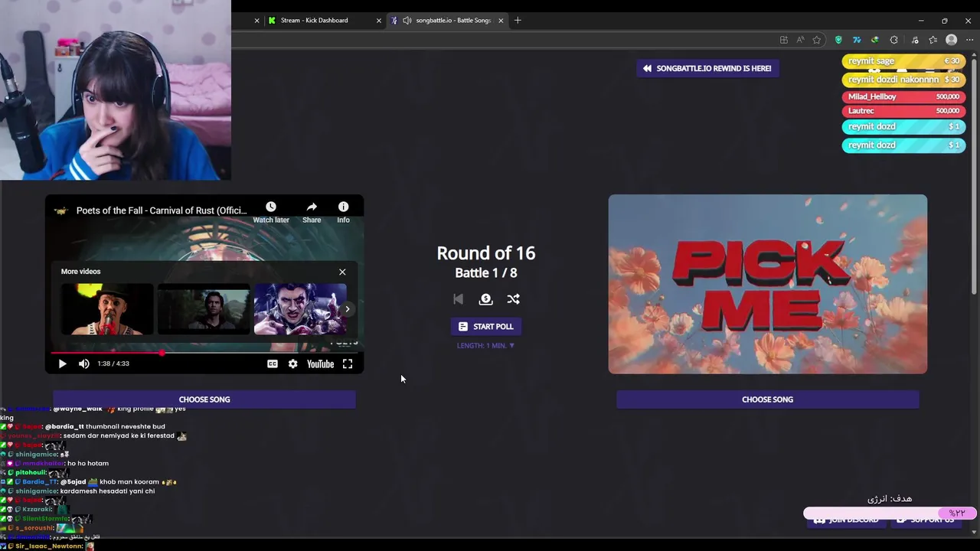Open the first suggested video, man in hat

pyautogui.click(x=107, y=309)
